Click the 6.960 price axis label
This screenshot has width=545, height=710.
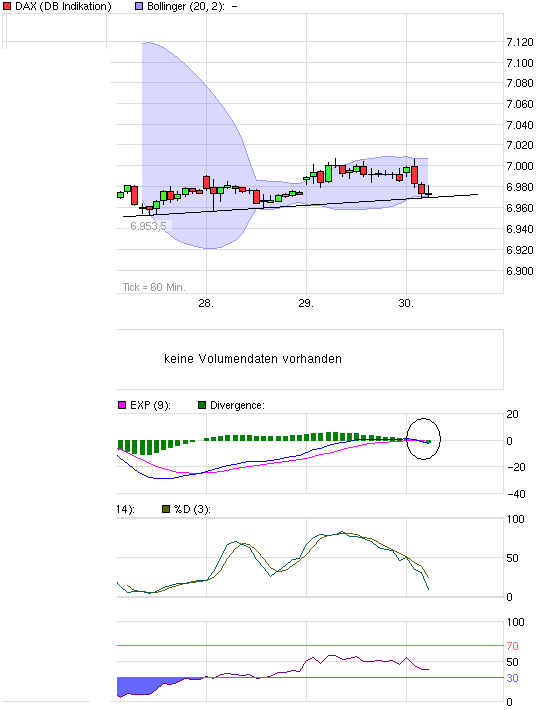[x=520, y=208]
